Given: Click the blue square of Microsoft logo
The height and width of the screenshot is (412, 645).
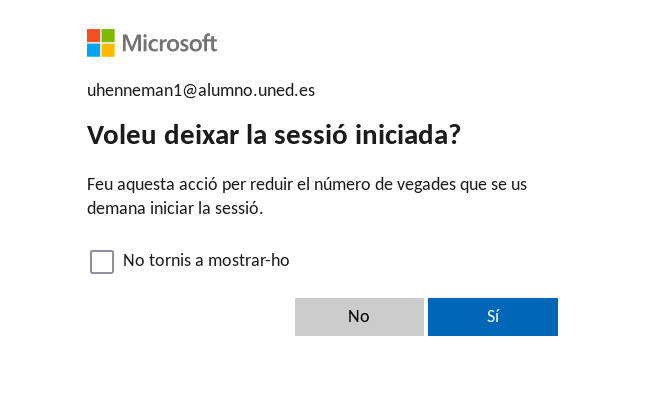Looking at the screenshot, I should tap(94, 50).
